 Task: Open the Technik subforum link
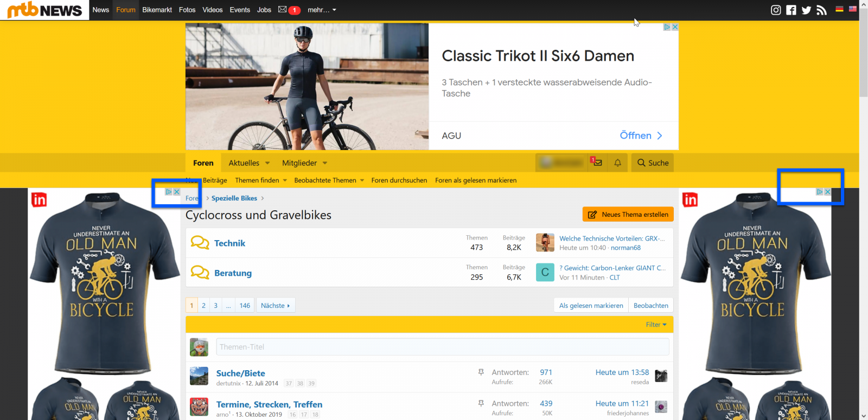(x=229, y=243)
